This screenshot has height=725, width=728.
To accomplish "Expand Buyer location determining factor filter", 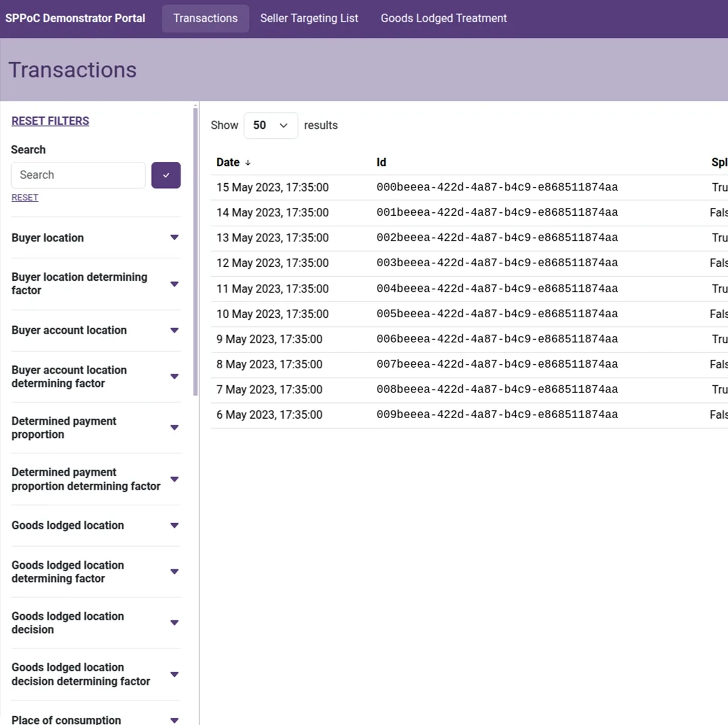I will pos(174,283).
